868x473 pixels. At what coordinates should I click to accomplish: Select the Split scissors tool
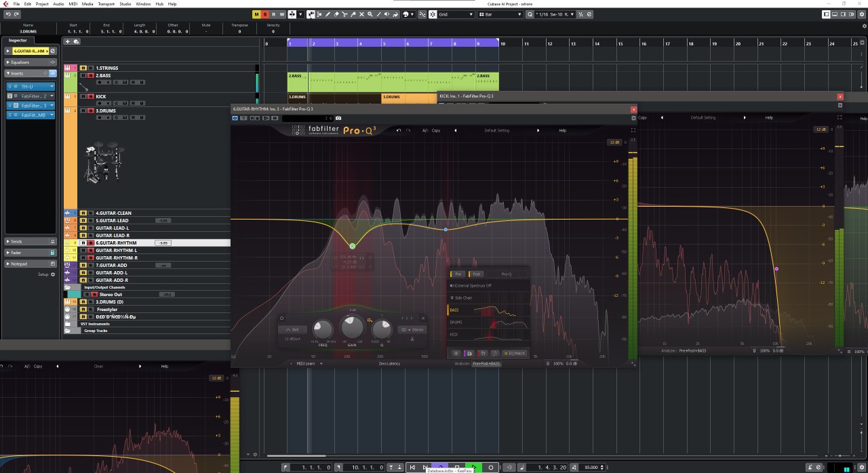pos(344,14)
